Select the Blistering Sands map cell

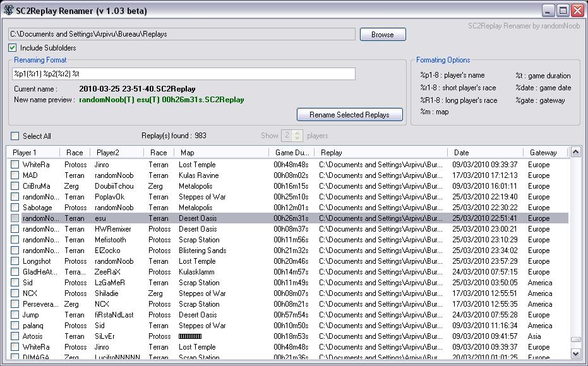(x=203, y=251)
